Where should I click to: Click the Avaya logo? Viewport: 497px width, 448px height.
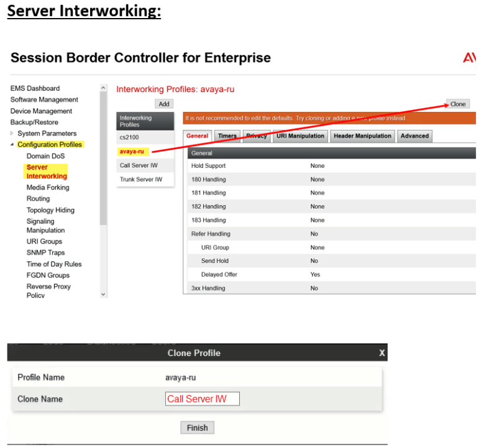[x=469, y=58]
